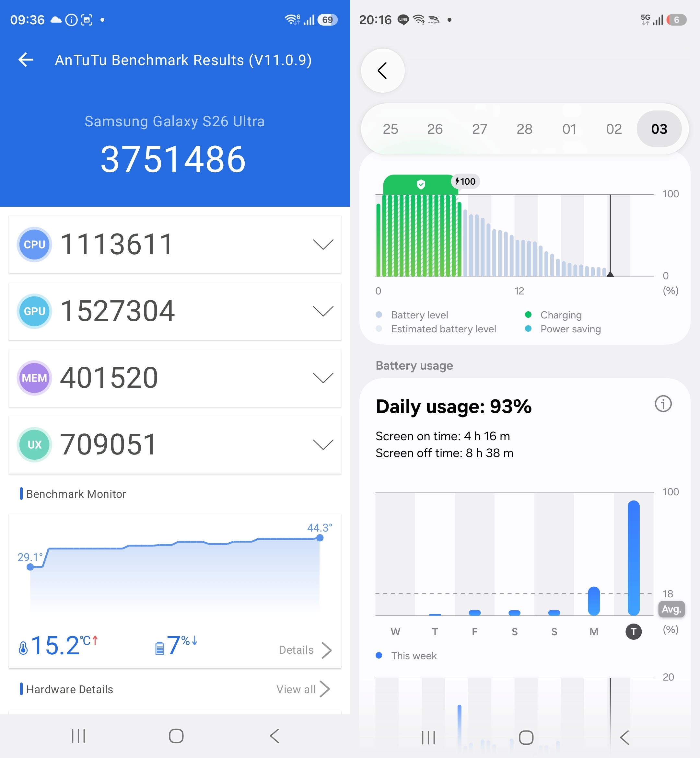Tap the CPU score badge icon
This screenshot has width=700, height=758.
[34, 245]
